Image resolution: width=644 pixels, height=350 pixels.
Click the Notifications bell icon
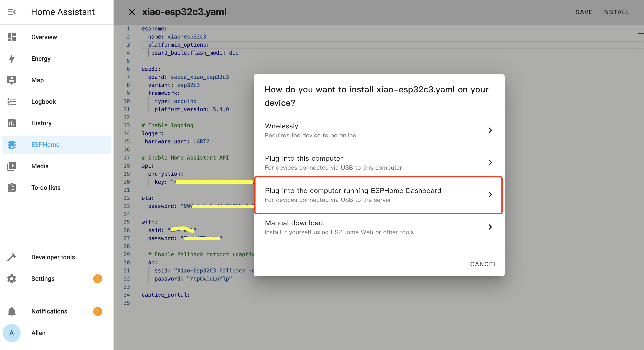point(11,311)
